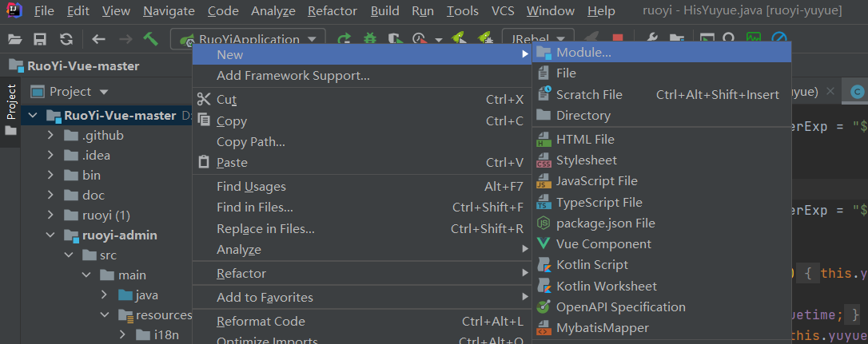Choose Vue Component in New submenu

[662, 244]
